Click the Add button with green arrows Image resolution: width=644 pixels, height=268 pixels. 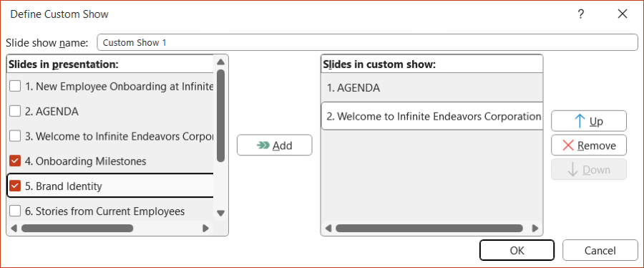(x=274, y=145)
